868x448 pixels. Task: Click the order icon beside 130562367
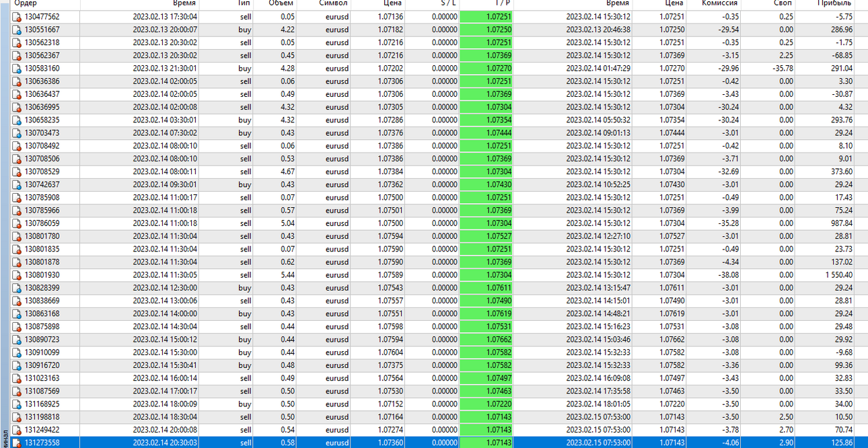coord(17,56)
